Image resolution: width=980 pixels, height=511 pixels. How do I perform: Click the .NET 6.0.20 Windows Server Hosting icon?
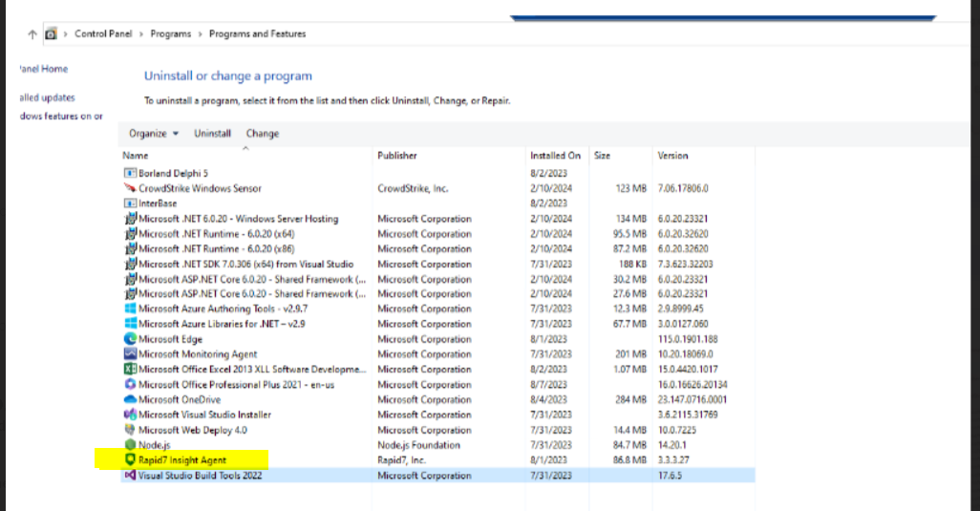[x=130, y=219]
